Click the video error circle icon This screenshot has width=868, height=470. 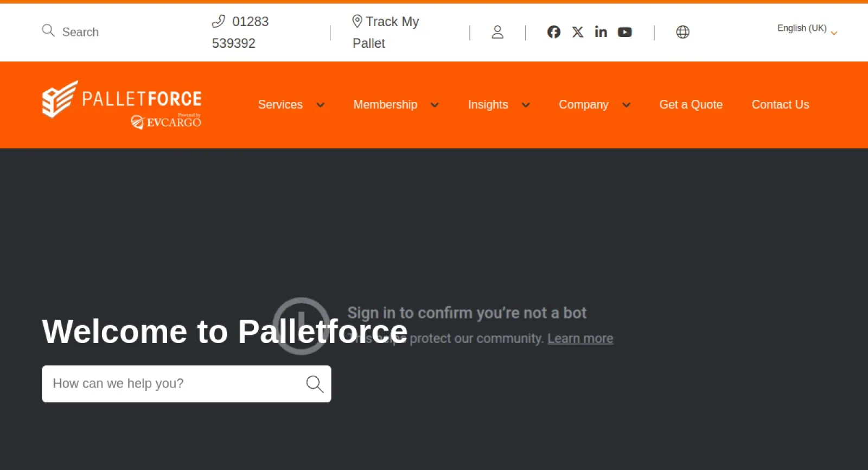(x=301, y=326)
